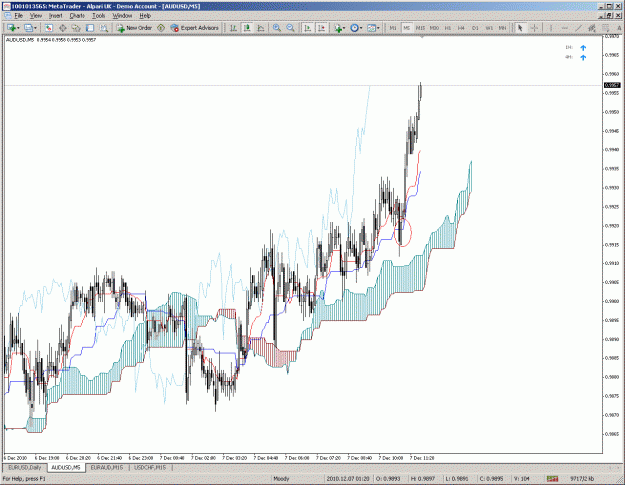Click the blue 4H trend arrow

click(583, 57)
